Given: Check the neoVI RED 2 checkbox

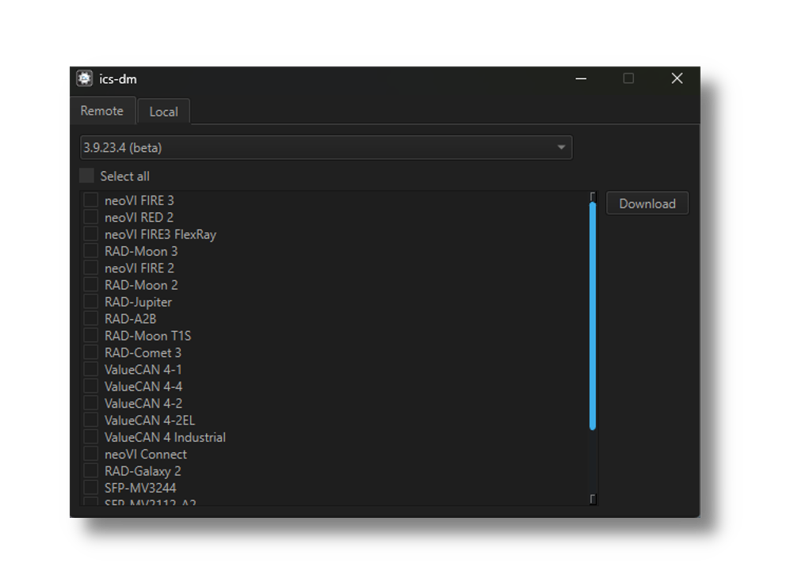Looking at the screenshot, I should pos(91,217).
